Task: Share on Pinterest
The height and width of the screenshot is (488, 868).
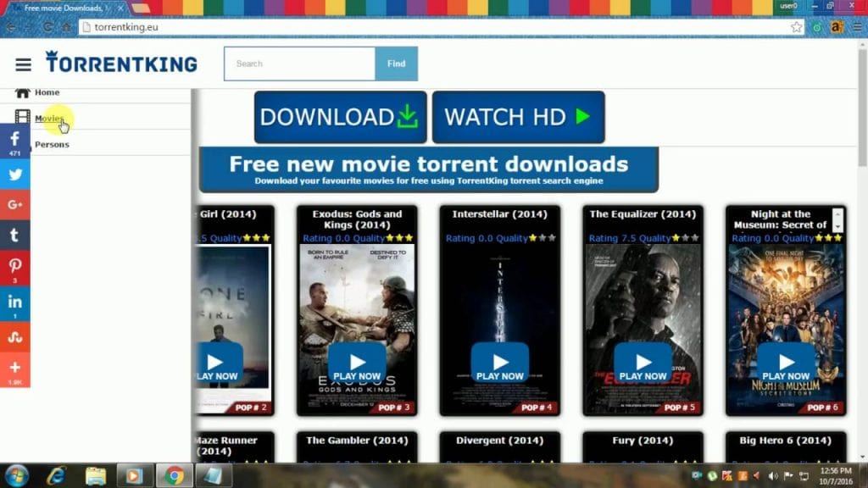Action: (15, 268)
